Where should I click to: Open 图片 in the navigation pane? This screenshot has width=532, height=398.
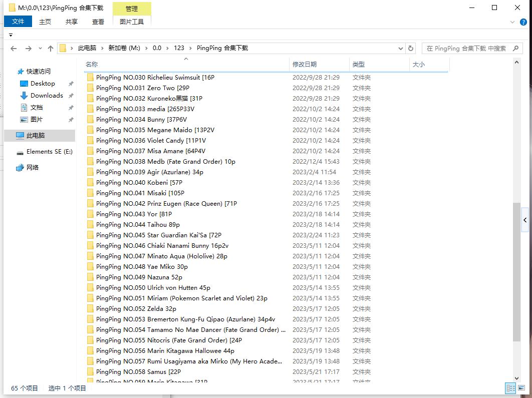click(36, 119)
